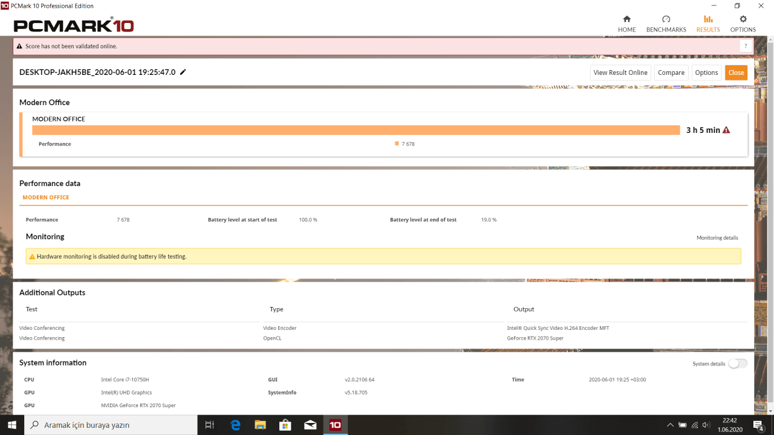Click the Windows search box

pos(110,425)
